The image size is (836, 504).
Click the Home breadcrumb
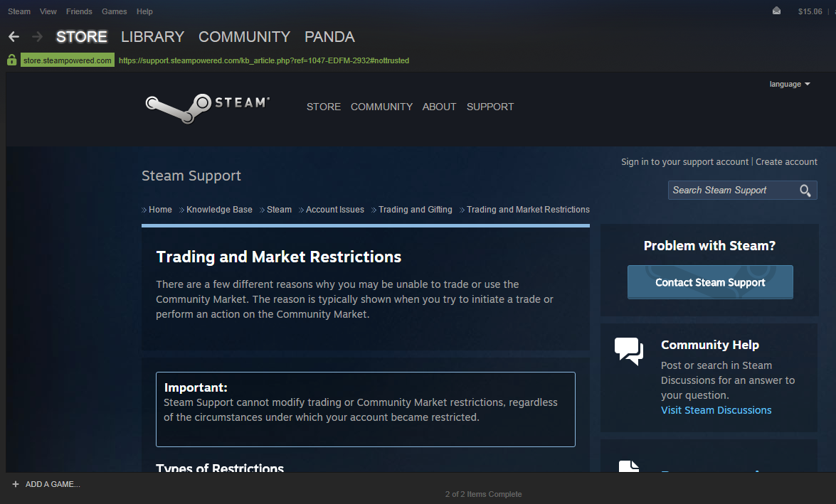(x=161, y=210)
